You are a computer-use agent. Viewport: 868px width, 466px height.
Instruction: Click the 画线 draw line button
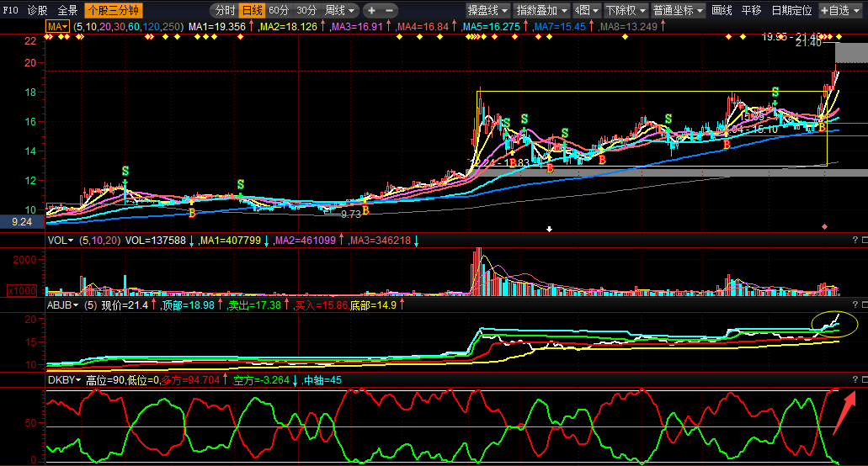coord(722,11)
